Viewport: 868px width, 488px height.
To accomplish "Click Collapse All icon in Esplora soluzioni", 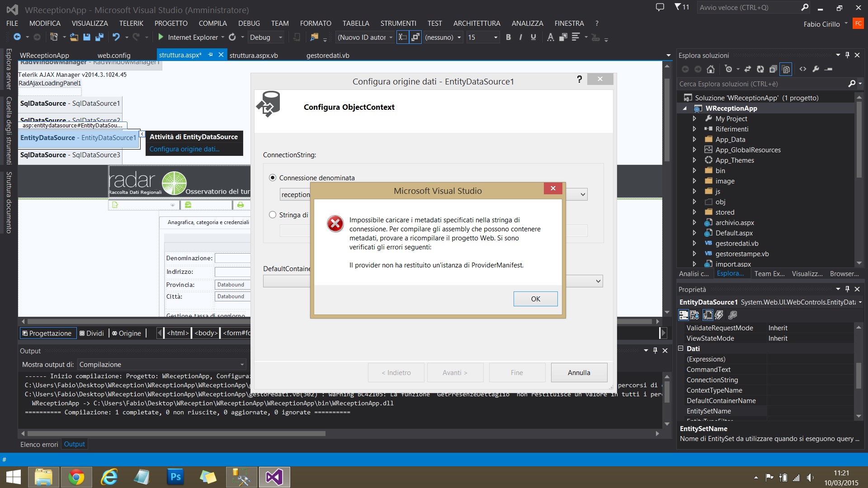I will tap(773, 69).
